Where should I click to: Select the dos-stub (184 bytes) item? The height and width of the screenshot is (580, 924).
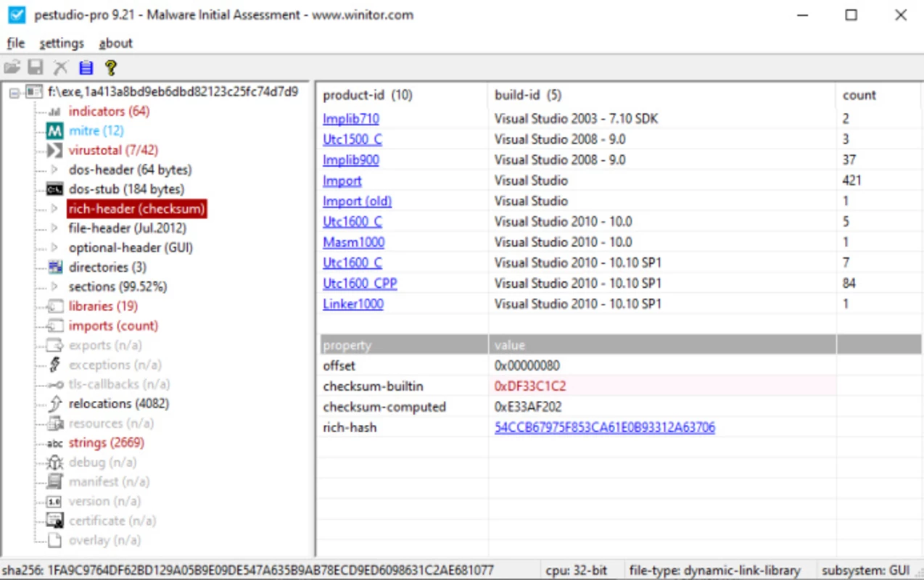click(x=126, y=189)
